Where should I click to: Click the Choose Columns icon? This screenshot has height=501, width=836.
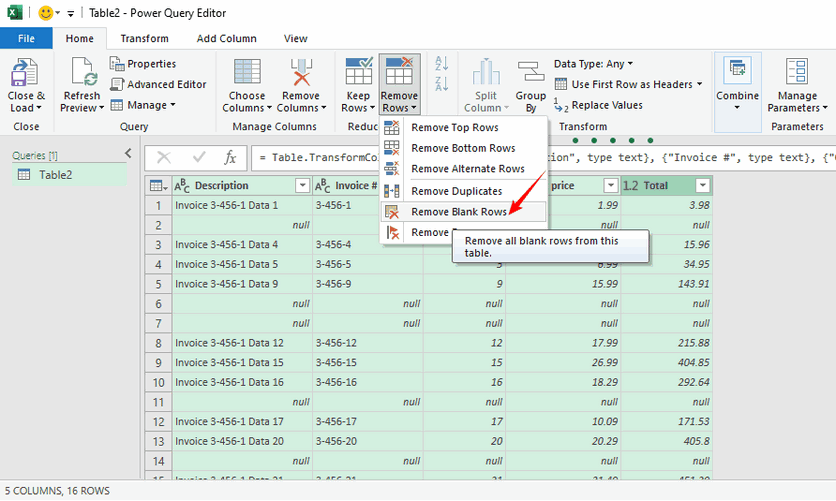(247, 72)
